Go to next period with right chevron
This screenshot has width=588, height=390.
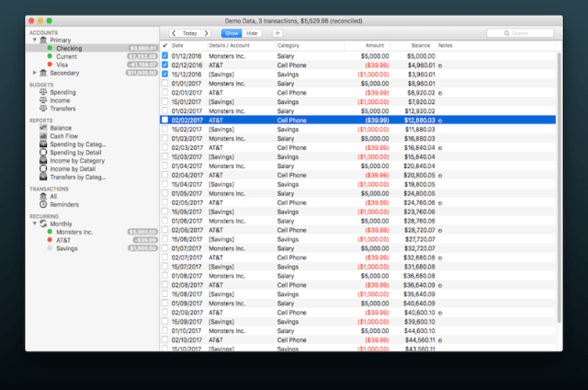point(206,33)
